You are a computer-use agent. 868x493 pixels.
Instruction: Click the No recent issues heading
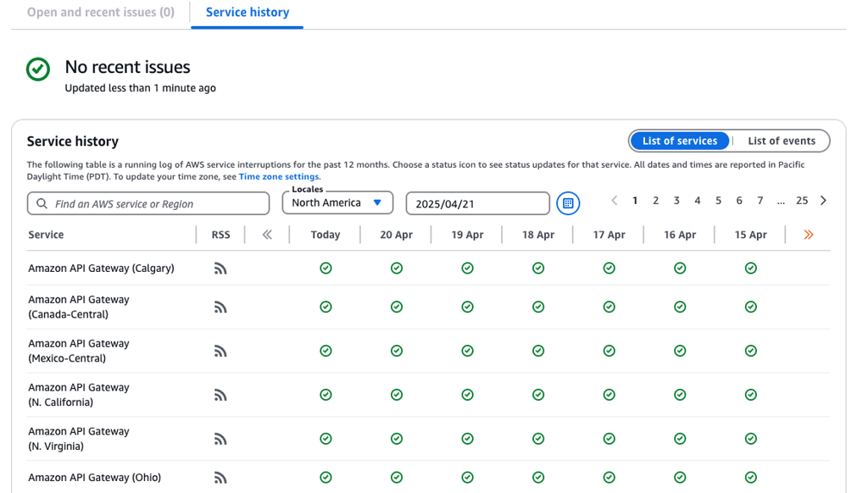127,67
